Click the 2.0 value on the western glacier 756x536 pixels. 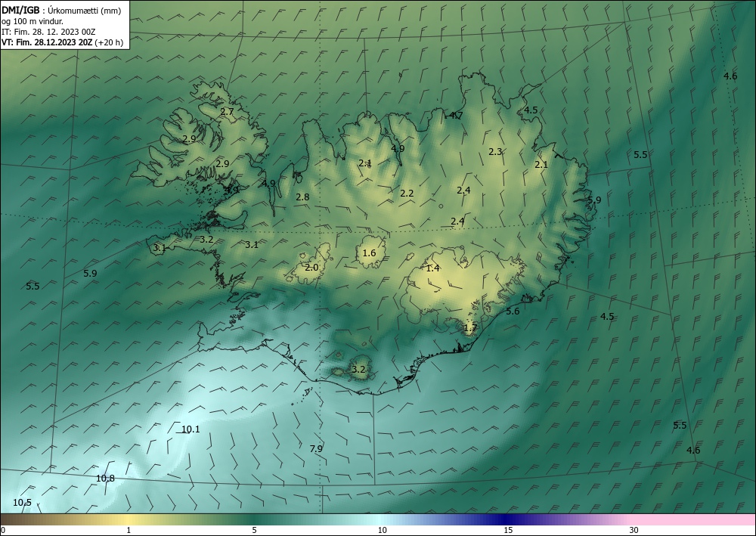311,268
